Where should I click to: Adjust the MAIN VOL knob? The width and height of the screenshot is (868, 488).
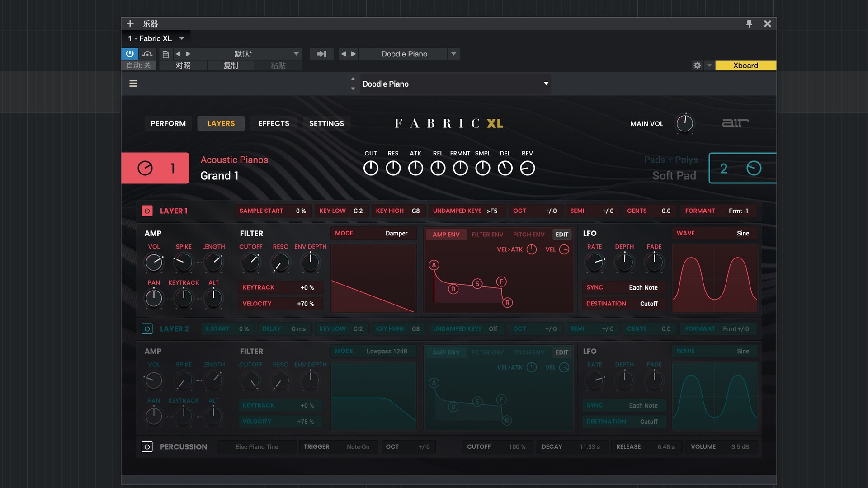click(x=684, y=123)
